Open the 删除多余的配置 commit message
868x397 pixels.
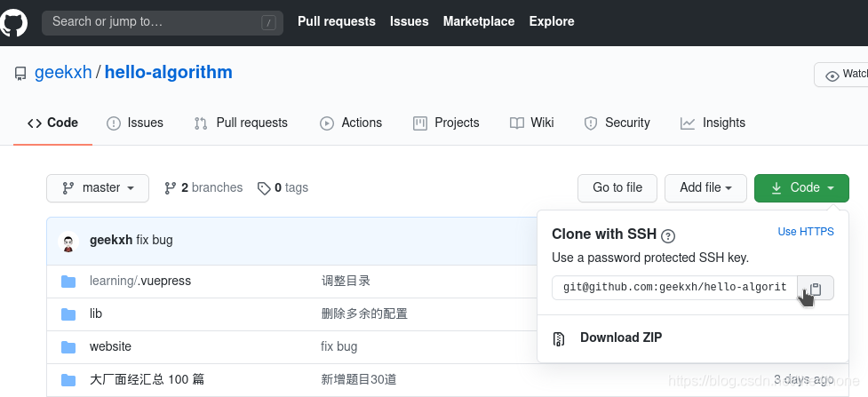(364, 314)
